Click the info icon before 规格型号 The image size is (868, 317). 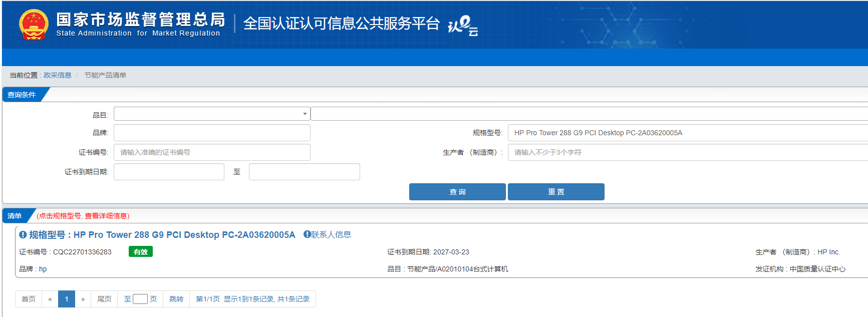coord(23,234)
